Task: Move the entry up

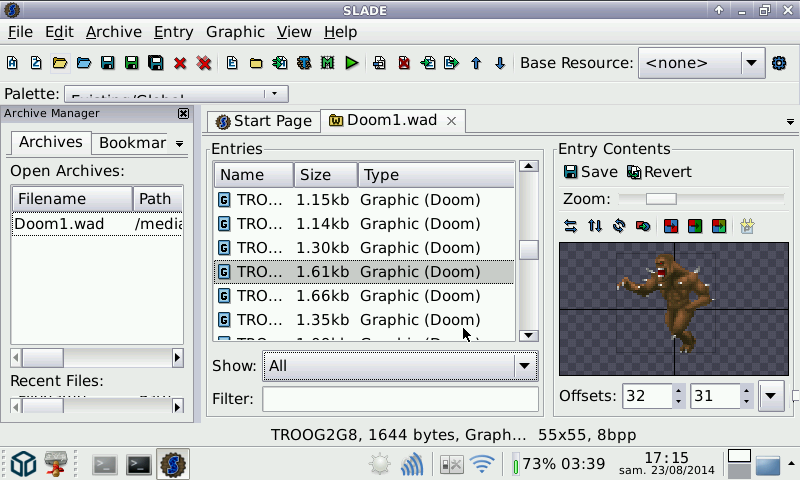Action: pyautogui.click(x=476, y=63)
